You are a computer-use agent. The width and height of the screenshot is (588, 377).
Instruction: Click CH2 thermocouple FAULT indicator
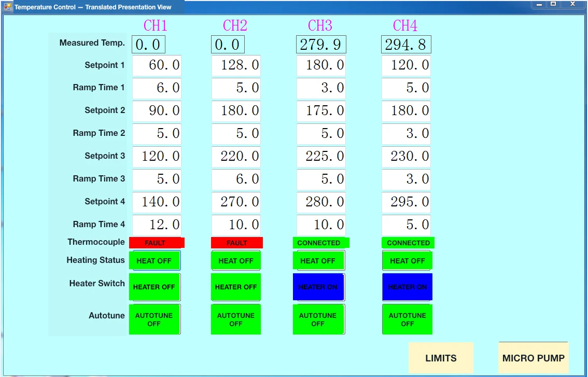[237, 243]
